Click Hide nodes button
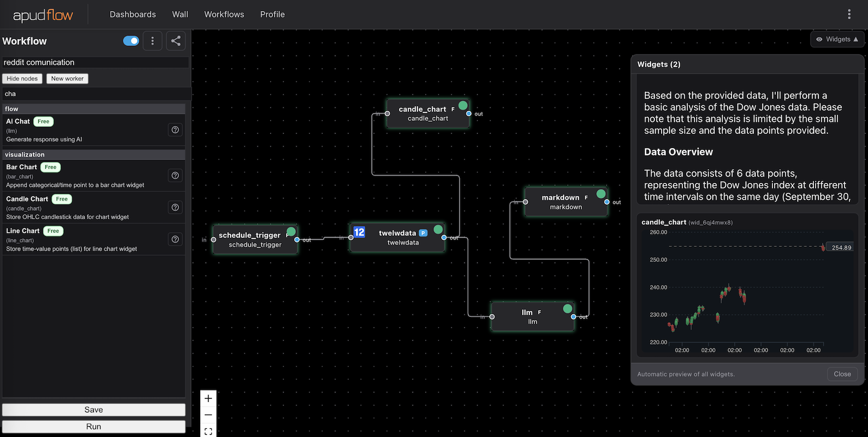 [22, 79]
